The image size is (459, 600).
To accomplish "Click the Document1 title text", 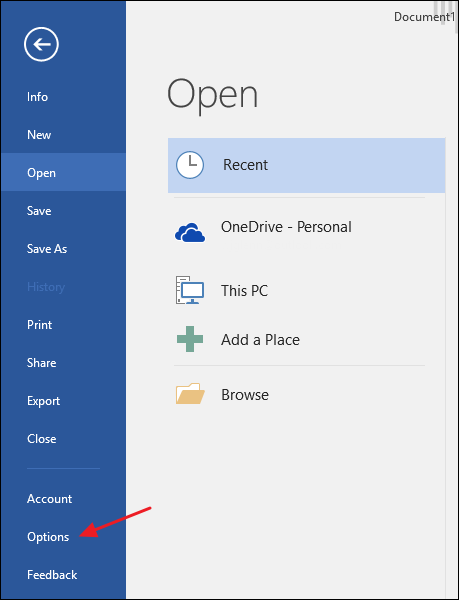I will click(x=425, y=17).
